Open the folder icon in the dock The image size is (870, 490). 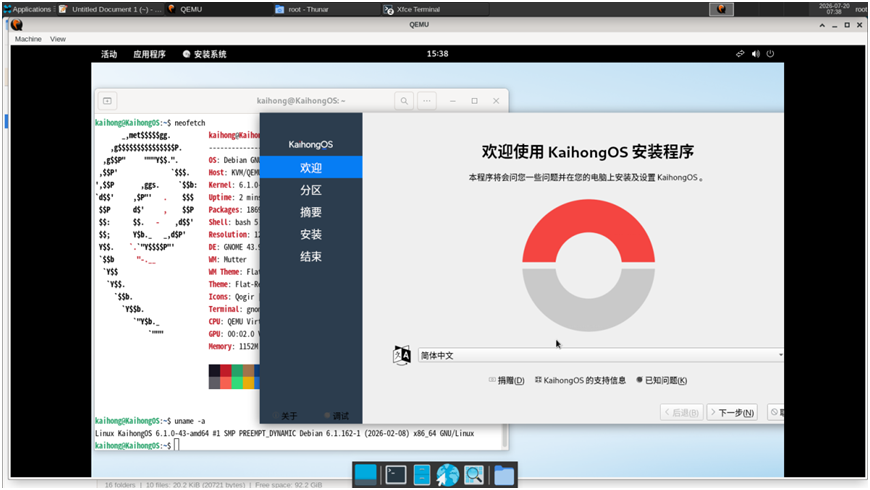(x=504, y=476)
